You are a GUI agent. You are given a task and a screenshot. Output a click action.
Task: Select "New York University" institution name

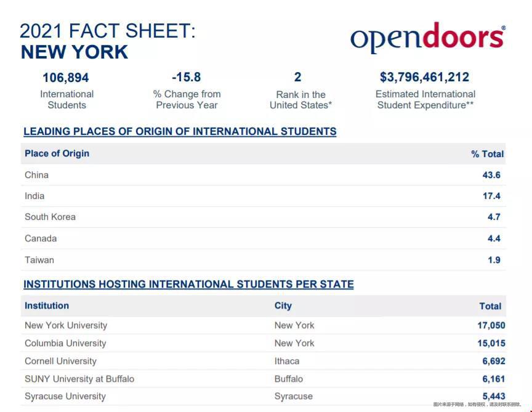66,325
